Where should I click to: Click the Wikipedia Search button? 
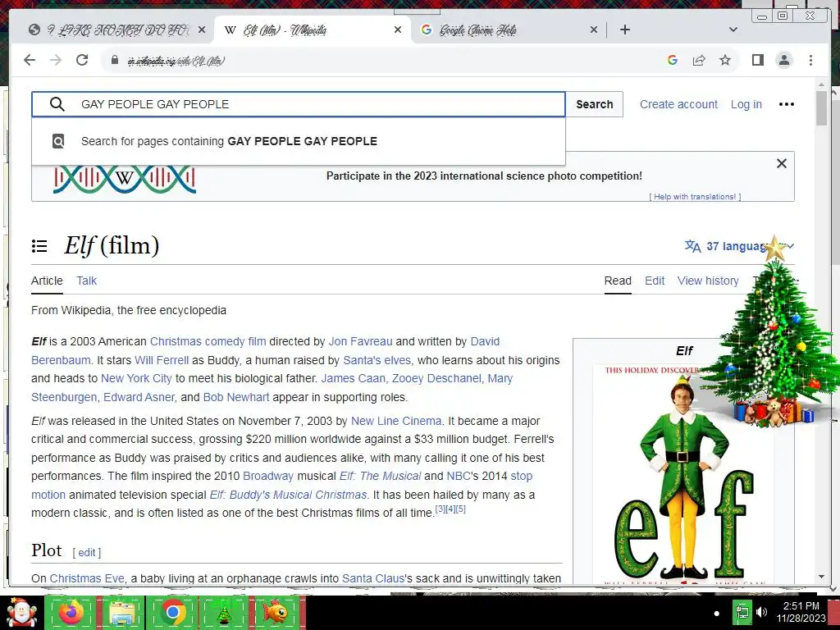[x=594, y=104]
